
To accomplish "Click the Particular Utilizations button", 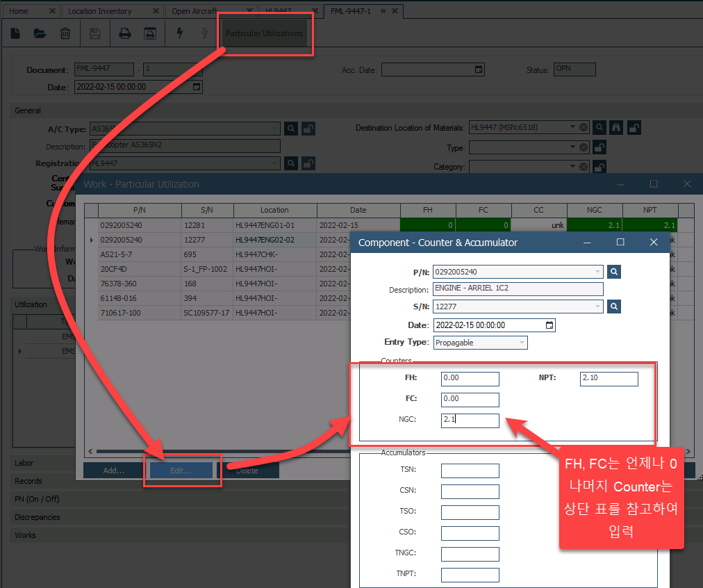I will 264,33.
